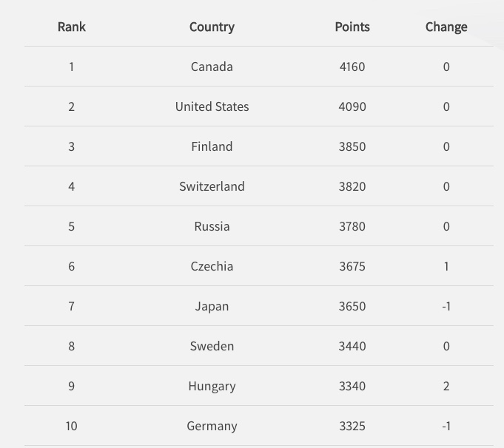Image resolution: width=504 pixels, height=448 pixels.
Task: Click Canada's 4160 points value
Action: (352, 67)
